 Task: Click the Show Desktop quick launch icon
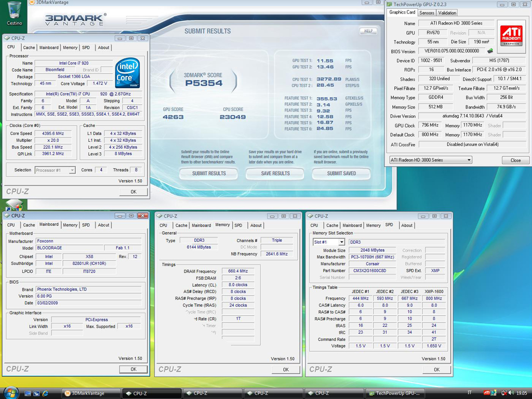tap(28, 393)
